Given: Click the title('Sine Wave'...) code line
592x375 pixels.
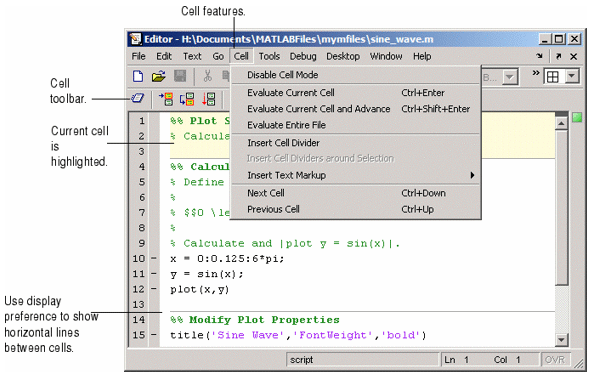Looking at the screenshot, I should tap(298, 335).
